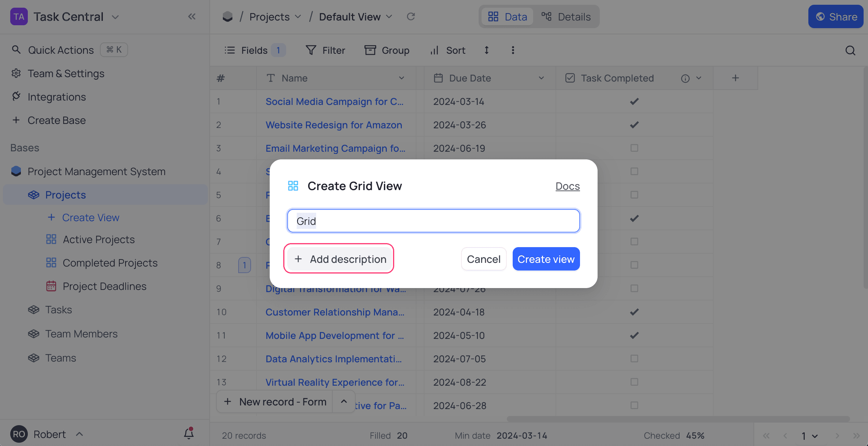Open the toolbar three-dot more menu
868x446 pixels.
tap(513, 50)
